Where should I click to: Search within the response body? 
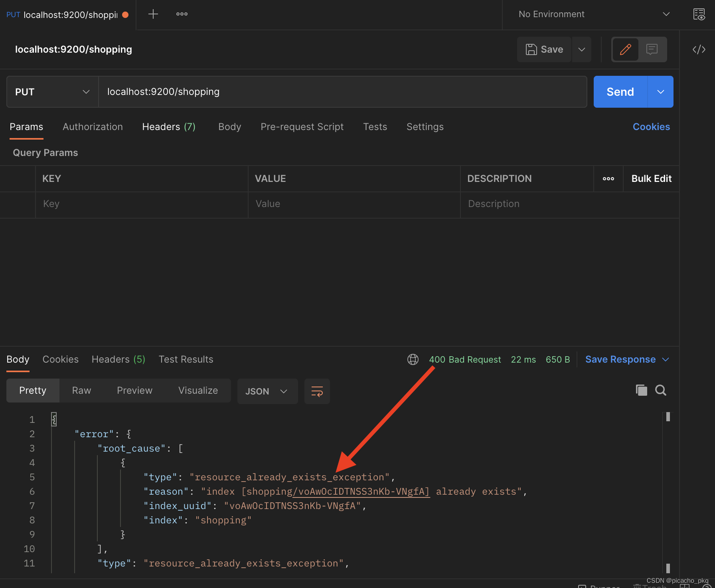point(661,390)
